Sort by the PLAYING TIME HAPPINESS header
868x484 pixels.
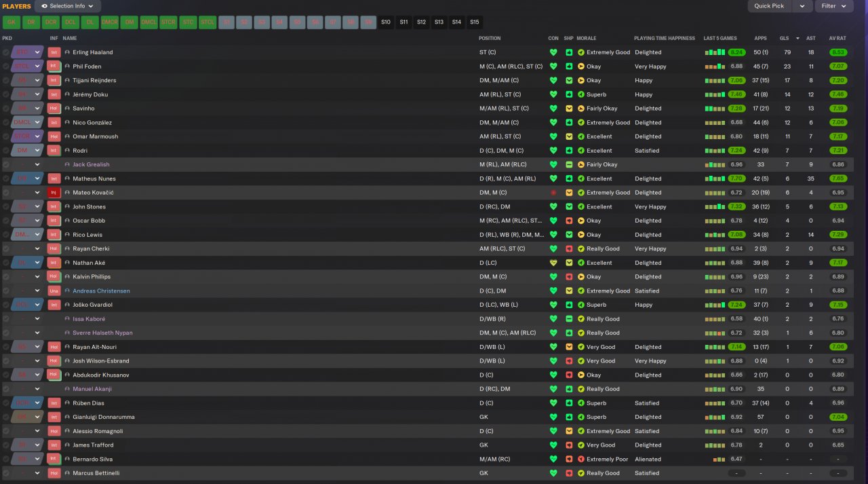coord(665,38)
